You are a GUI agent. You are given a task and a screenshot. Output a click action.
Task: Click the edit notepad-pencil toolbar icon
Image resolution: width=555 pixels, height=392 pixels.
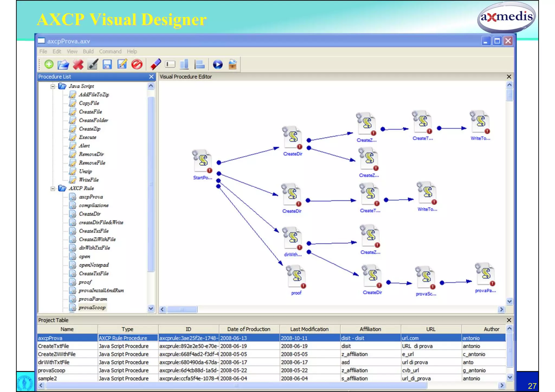[x=122, y=64]
